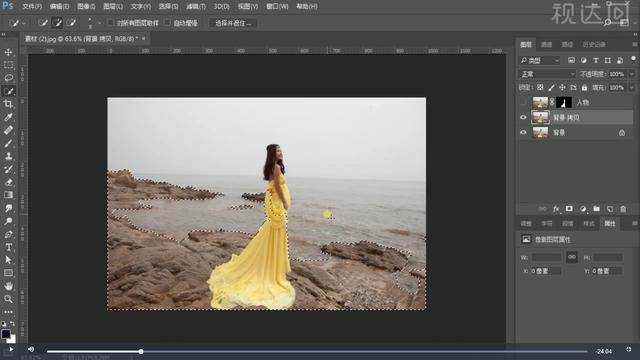Image resolution: width=640 pixels, height=360 pixels.
Task: Click the layer effects fx icon
Action: pos(556,209)
